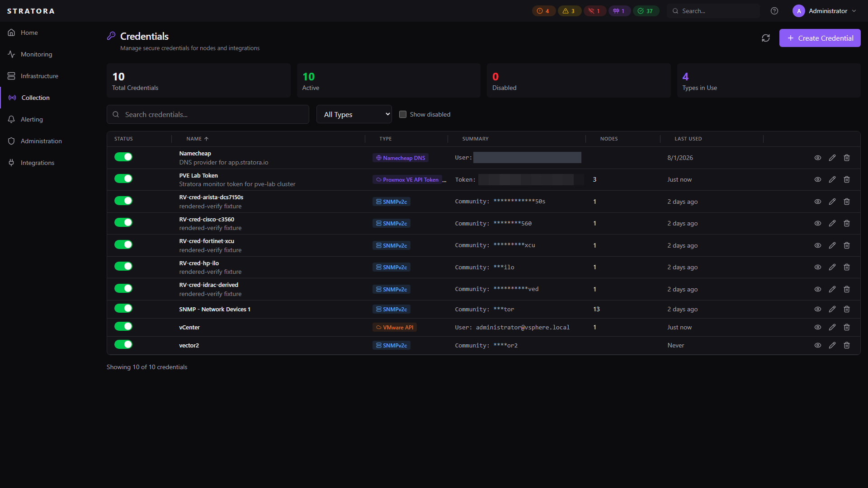This screenshot has width=868, height=488.
Task: Click the Create Credential button
Action: [820, 38]
